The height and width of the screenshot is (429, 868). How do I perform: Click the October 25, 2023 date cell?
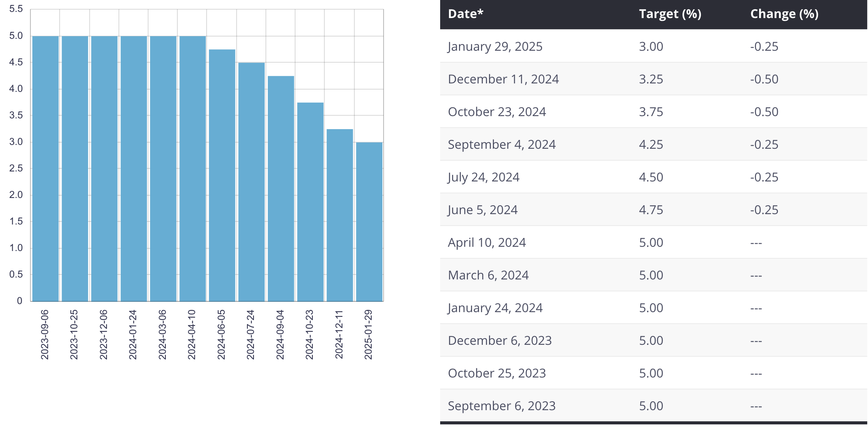click(x=497, y=373)
